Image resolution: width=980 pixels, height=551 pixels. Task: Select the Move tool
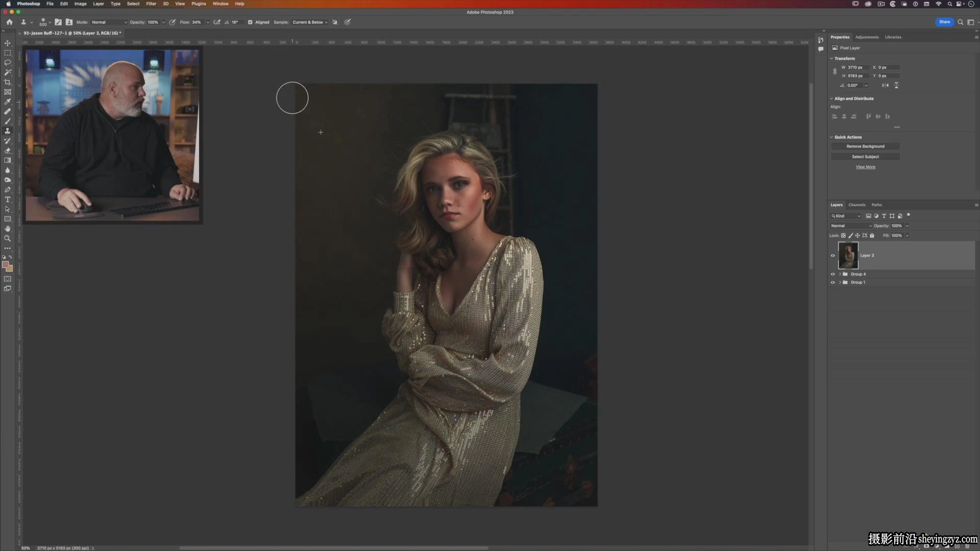8,43
